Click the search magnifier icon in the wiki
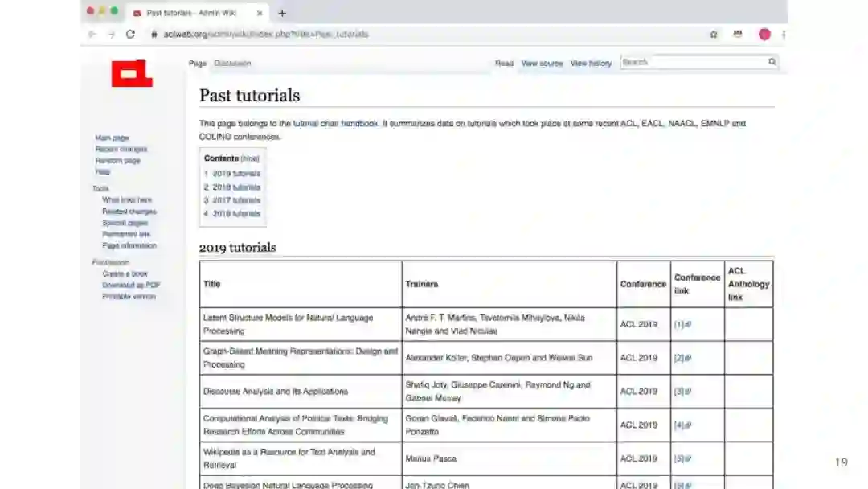The width and height of the screenshot is (868, 489). pos(772,61)
